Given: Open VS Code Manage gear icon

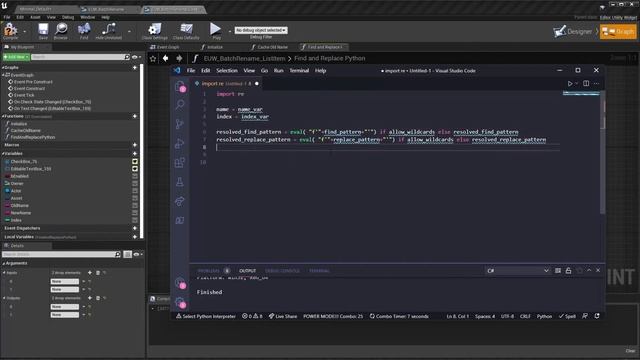Looking at the screenshot, I should (180, 302).
